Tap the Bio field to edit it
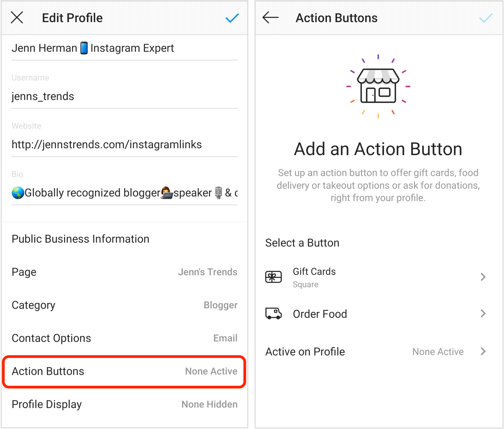The height and width of the screenshot is (429, 504). [124, 193]
